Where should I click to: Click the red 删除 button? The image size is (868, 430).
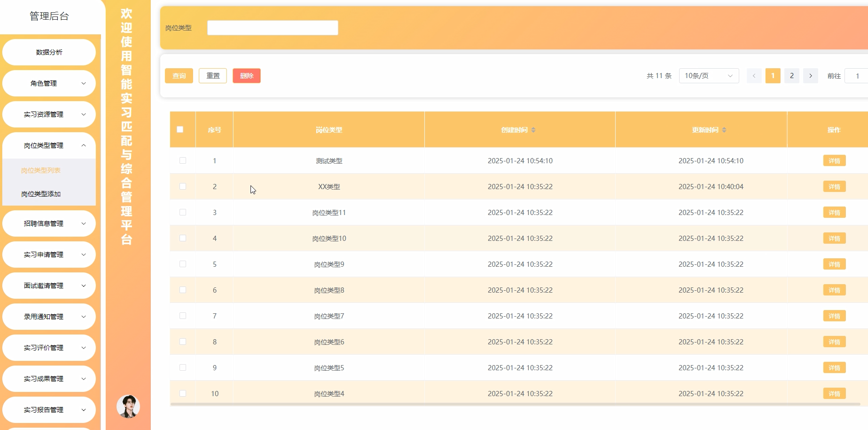pyautogui.click(x=247, y=76)
